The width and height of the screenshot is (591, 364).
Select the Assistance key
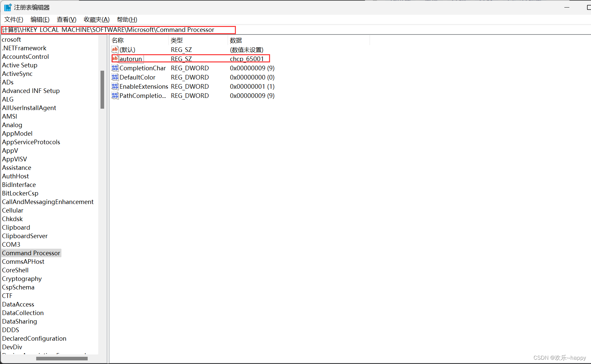(x=16, y=168)
